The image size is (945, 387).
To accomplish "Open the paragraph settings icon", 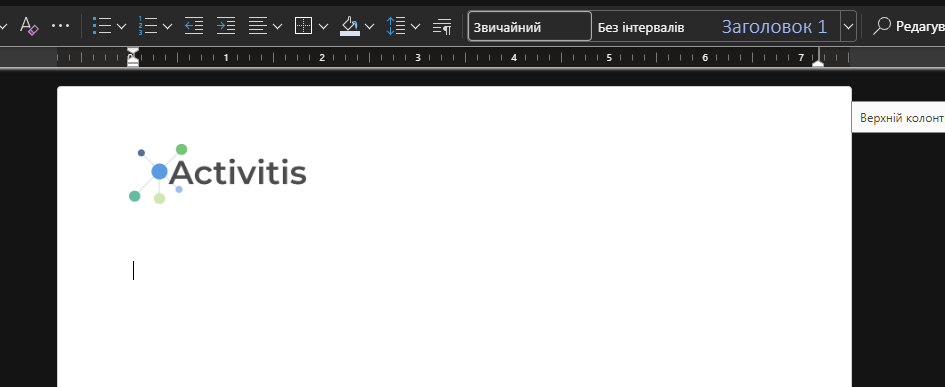I will coord(442,27).
